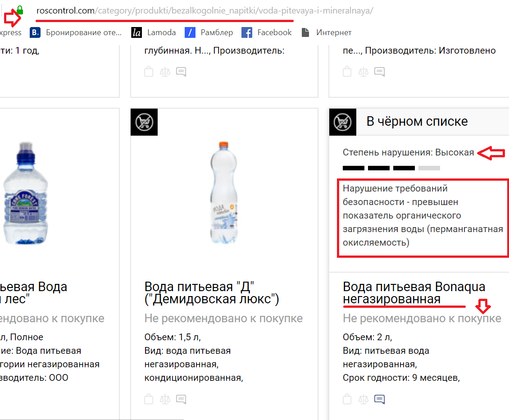Add Демидовская люкс to shopping bag
This screenshot has height=420, width=509.
(x=149, y=399)
